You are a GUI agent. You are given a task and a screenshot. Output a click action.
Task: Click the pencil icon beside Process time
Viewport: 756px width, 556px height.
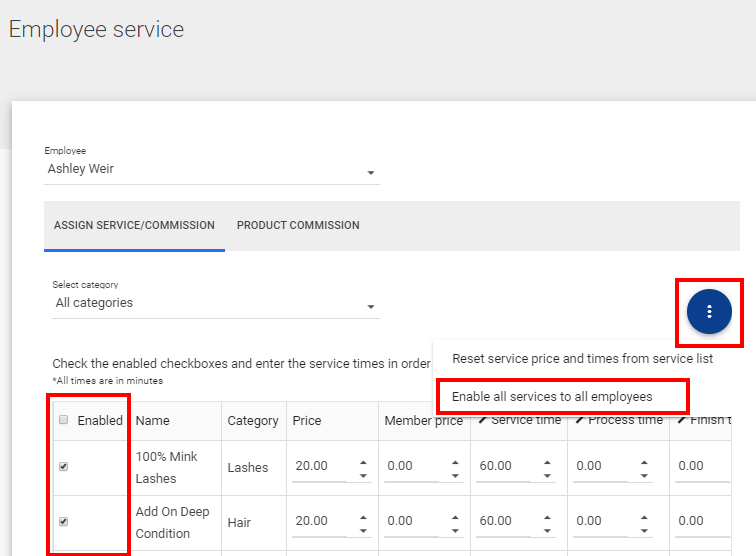tap(578, 420)
